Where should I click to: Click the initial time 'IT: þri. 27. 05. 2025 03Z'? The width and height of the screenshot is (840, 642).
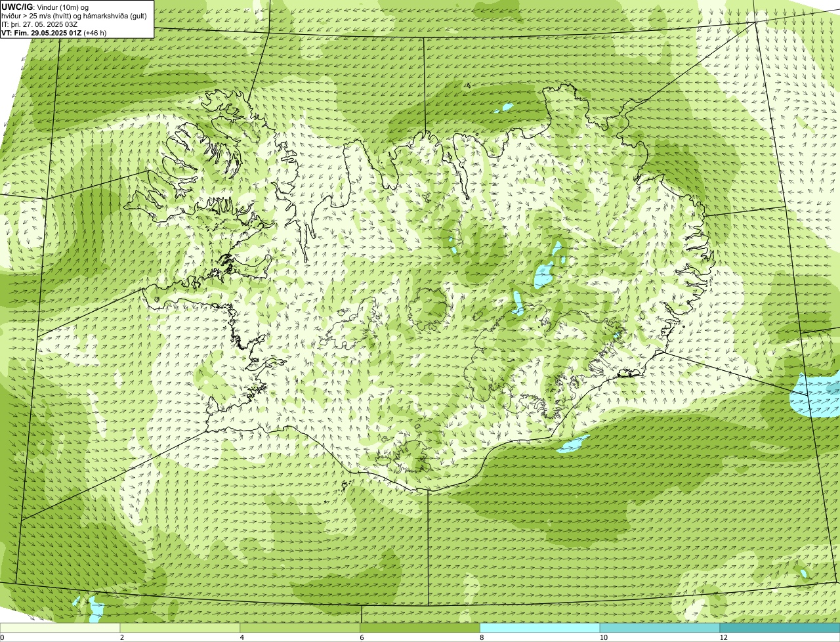tap(39, 24)
